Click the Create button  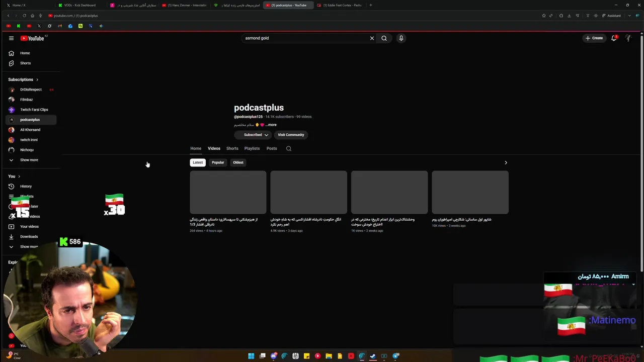594,38
